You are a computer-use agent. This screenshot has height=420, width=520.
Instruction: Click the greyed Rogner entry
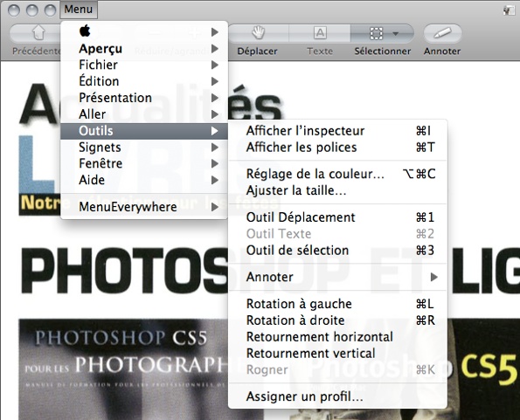(x=338, y=370)
